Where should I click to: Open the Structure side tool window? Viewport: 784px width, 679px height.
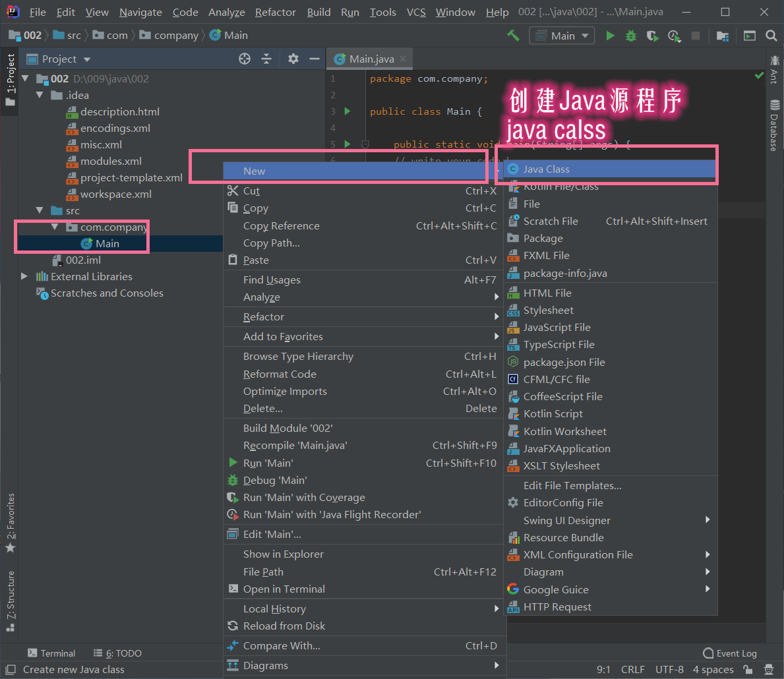coord(11,601)
